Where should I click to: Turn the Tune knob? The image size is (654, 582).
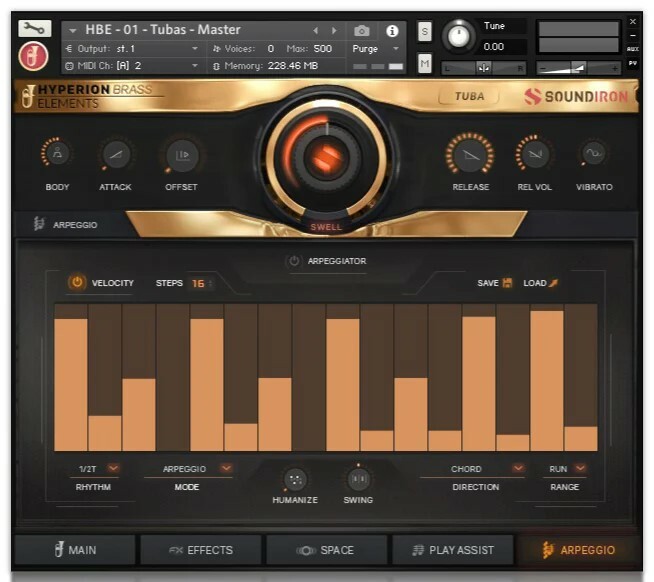(458, 36)
